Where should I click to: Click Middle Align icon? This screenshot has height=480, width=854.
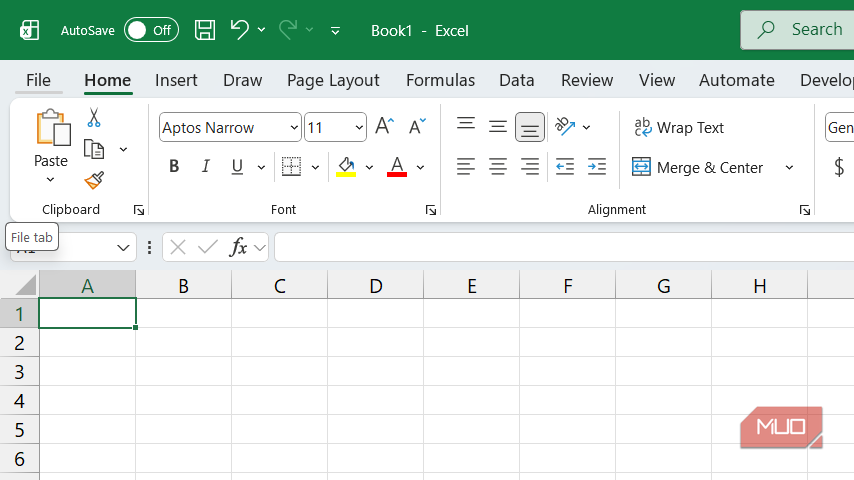[498, 126]
